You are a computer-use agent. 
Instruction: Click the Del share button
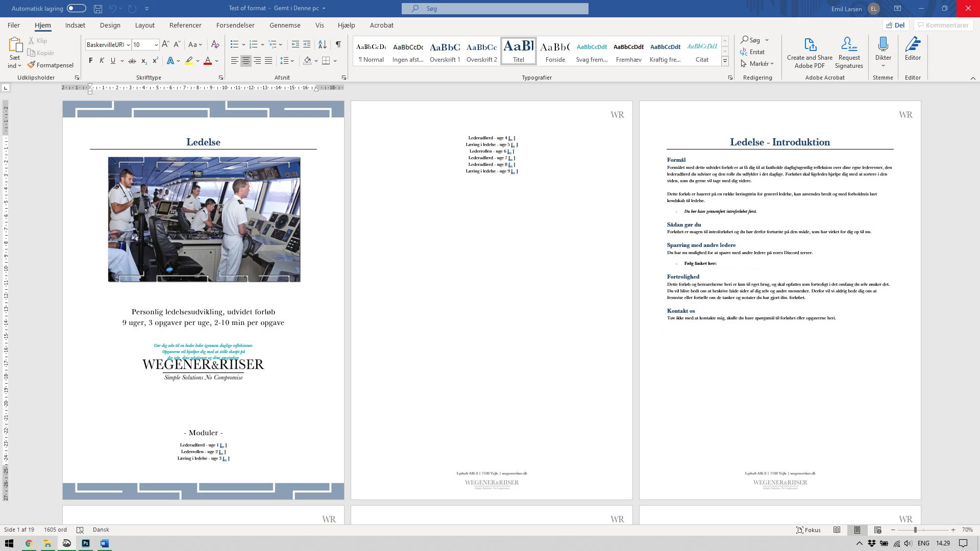click(896, 25)
